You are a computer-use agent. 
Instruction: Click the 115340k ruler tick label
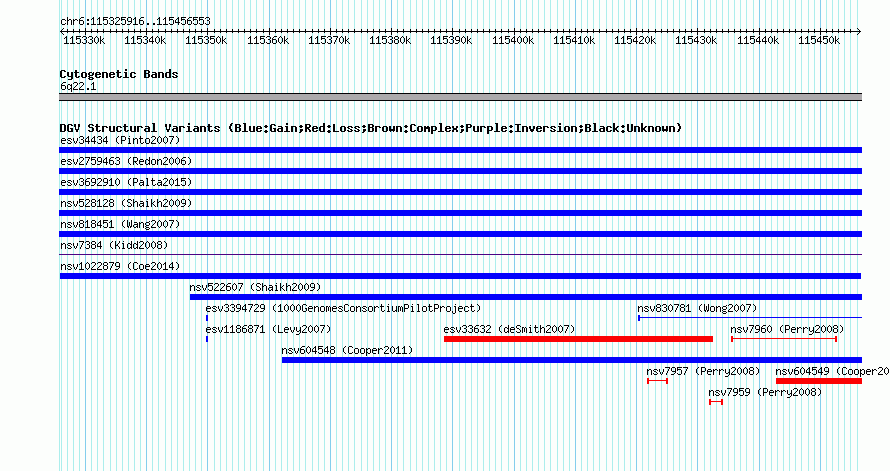(x=145, y=40)
